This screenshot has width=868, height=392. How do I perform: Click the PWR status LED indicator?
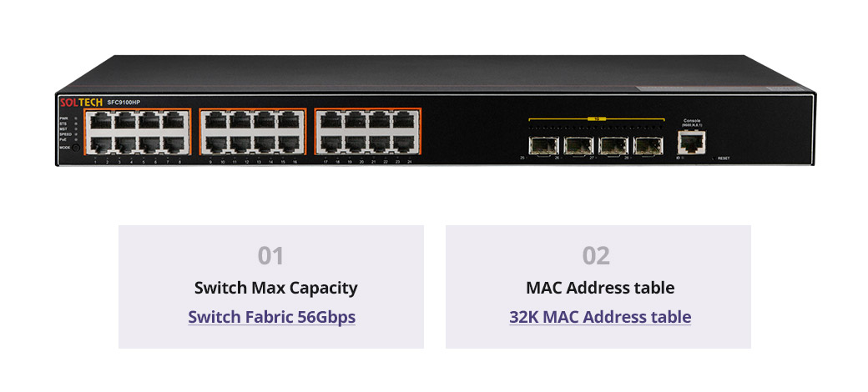(x=76, y=118)
